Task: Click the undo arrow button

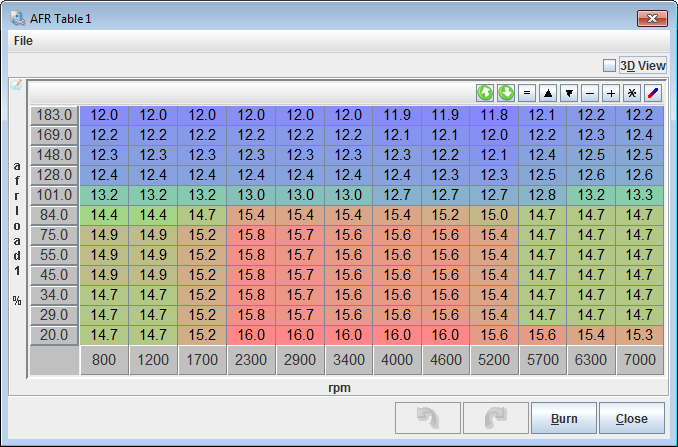Action: click(x=429, y=418)
